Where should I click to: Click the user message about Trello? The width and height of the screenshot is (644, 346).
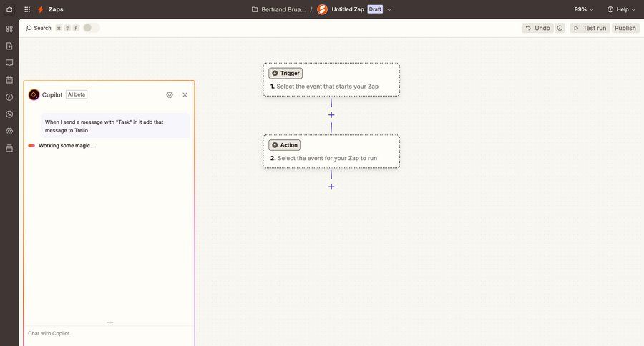tap(115, 126)
